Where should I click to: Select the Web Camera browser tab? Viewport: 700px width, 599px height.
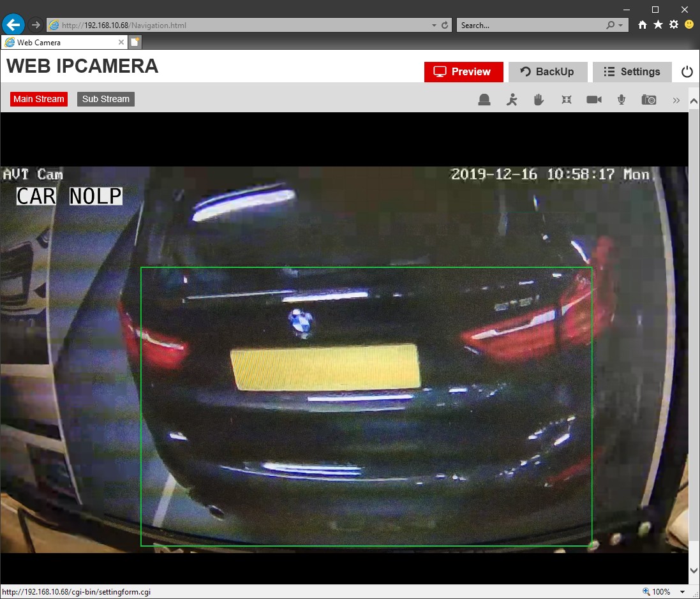pyautogui.click(x=63, y=42)
